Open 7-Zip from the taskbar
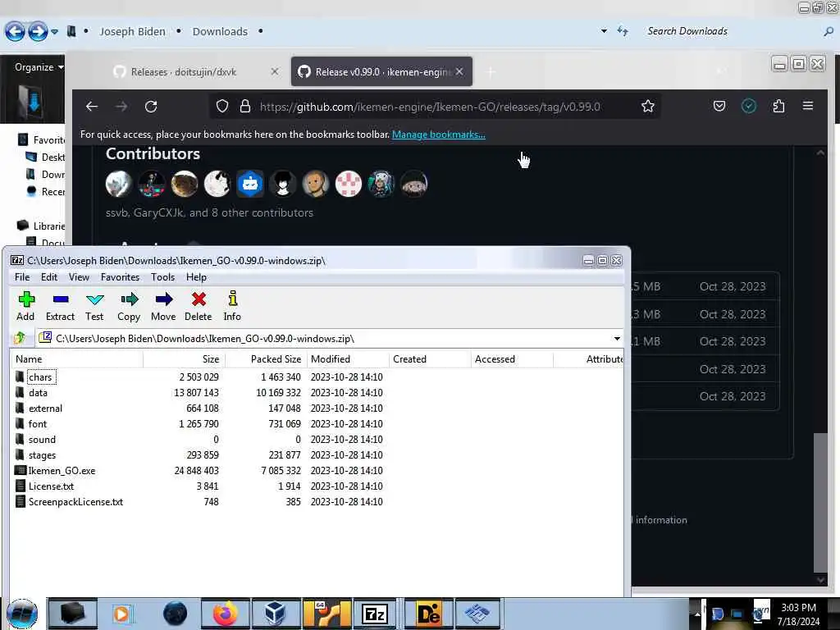Screen dimensions: 840x630 [374, 614]
